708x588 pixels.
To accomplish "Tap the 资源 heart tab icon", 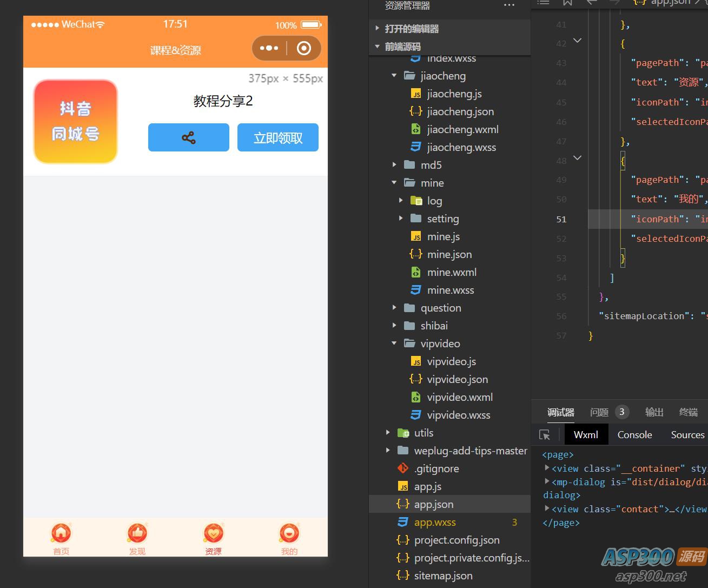I will pyautogui.click(x=213, y=534).
